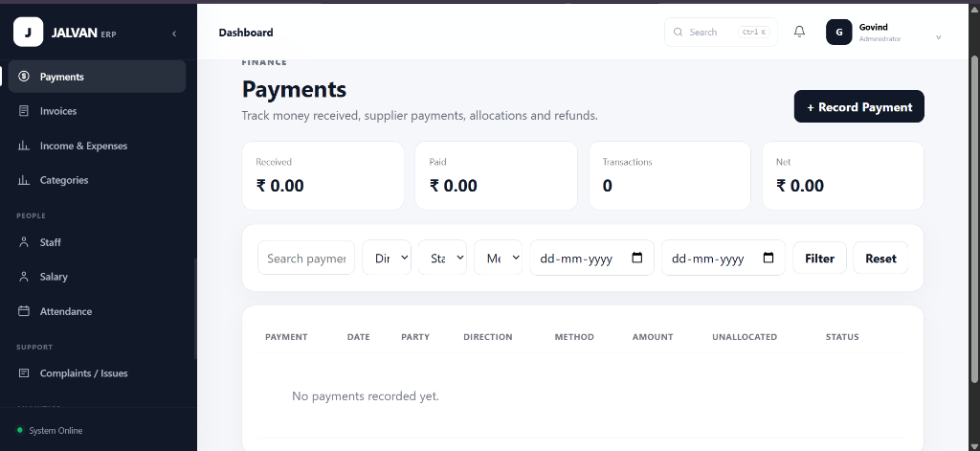Open Income & Expenses section
This screenshot has height=451, width=980.
[x=97, y=146]
